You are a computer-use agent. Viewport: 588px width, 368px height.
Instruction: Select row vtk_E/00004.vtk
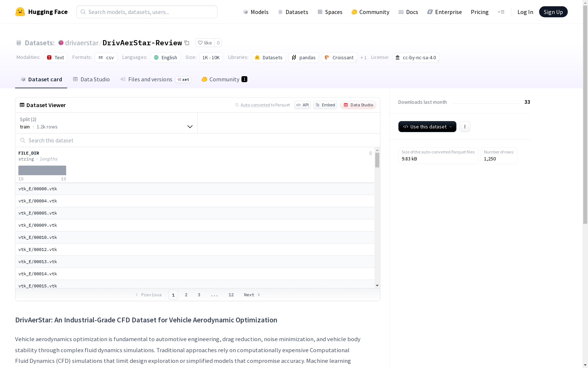click(x=195, y=201)
